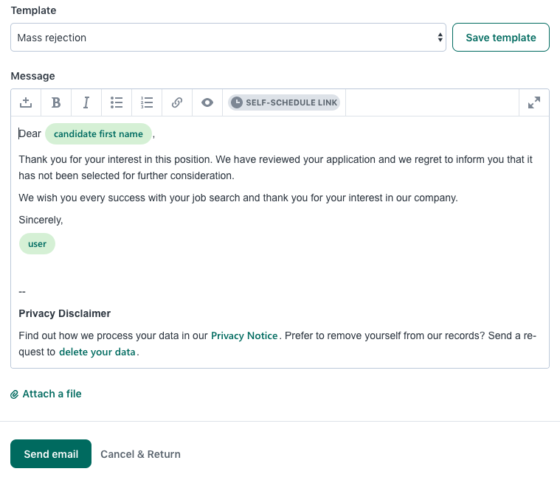The width and height of the screenshot is (560, 477).
Task: Cancel and return
Action: [140, 454]
